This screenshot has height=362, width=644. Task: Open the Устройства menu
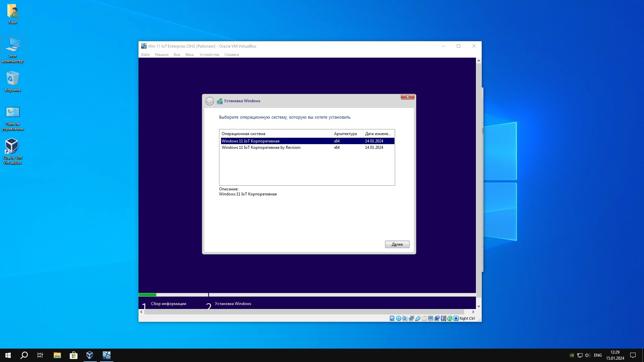point(209,55)
